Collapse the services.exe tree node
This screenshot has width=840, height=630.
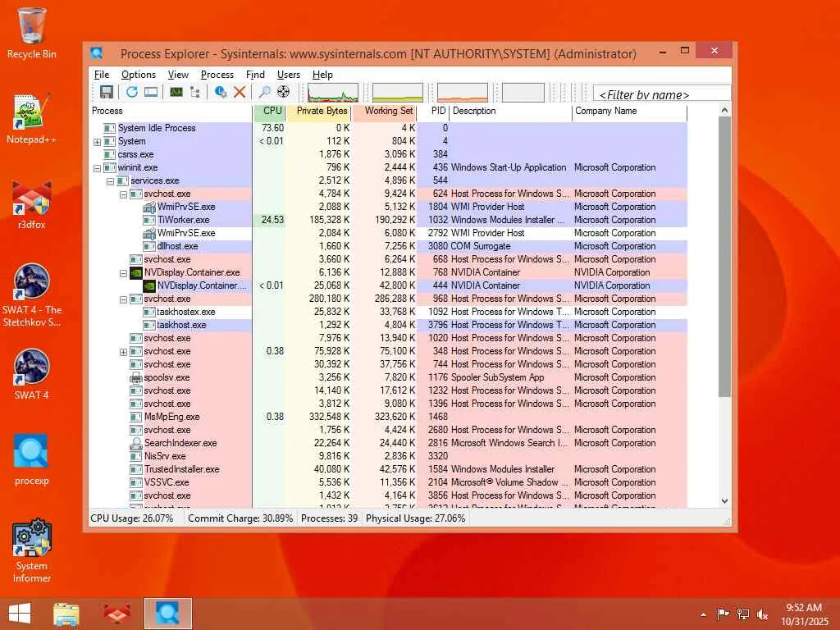pos(111,181)
